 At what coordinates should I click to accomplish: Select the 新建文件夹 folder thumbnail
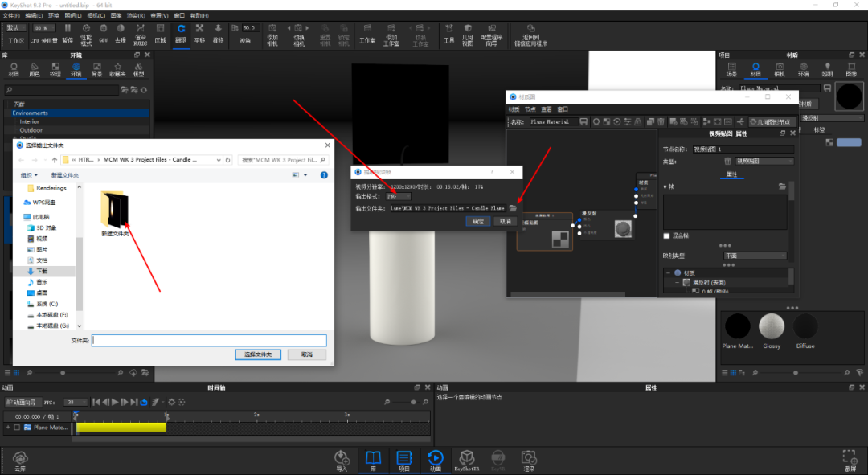(115, 214)
